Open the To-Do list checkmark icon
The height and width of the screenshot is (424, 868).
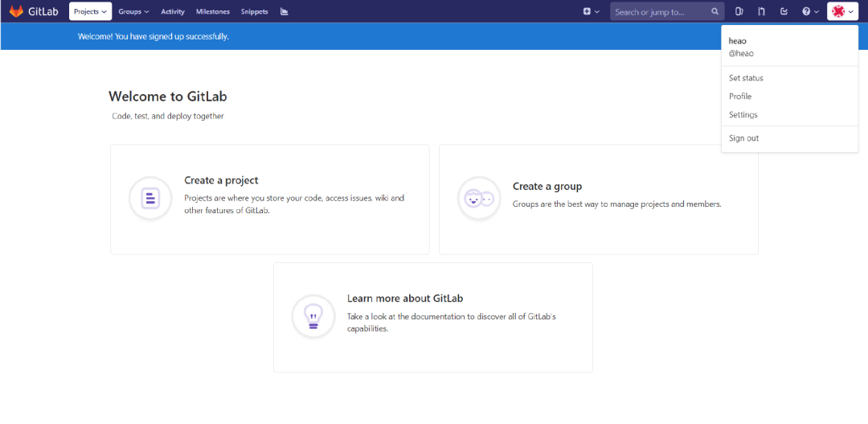(x=784, y=11)
